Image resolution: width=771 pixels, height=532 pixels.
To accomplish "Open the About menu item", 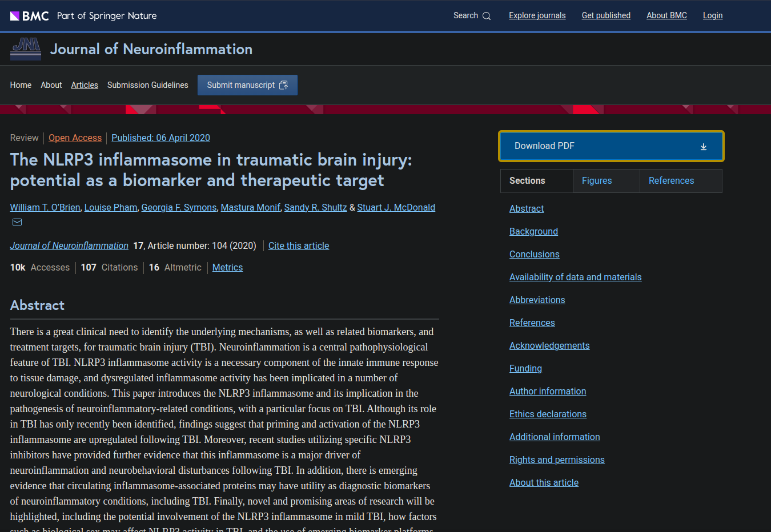I will click(x=51, y=85).
